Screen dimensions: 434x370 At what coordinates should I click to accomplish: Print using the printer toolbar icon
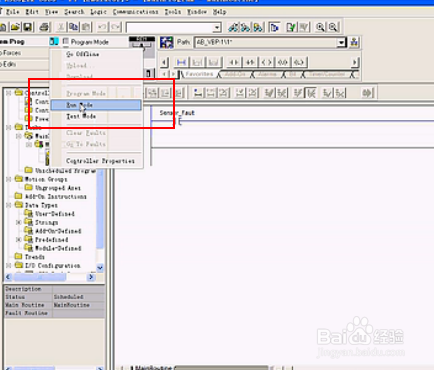pos(44,27)
